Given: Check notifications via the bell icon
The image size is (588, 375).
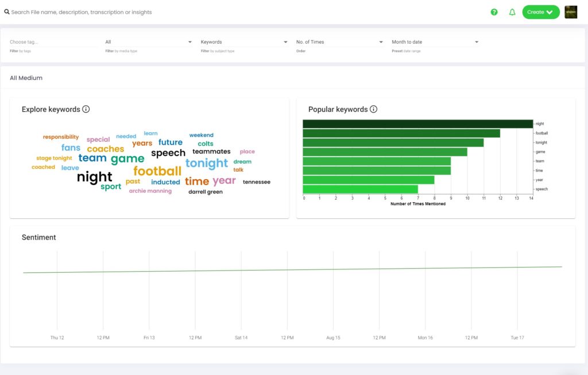Looking at the screenshot, I should click(x=512, y=11).
